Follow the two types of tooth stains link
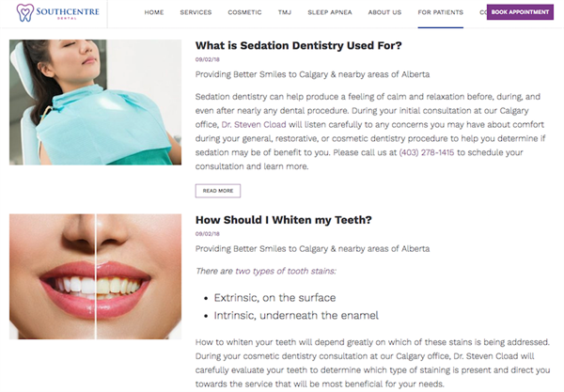Viewport: 564px width, 392px height. tap(286, 271)
